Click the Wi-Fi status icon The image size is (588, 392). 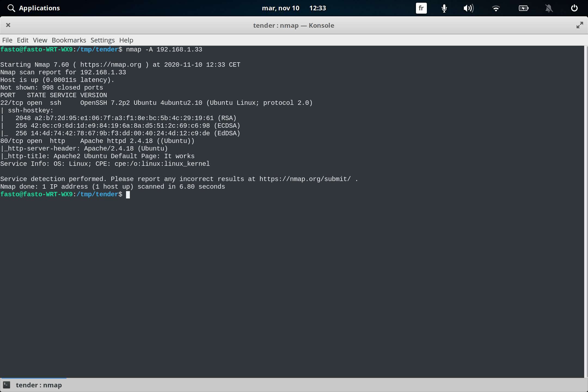coord(496,8)
